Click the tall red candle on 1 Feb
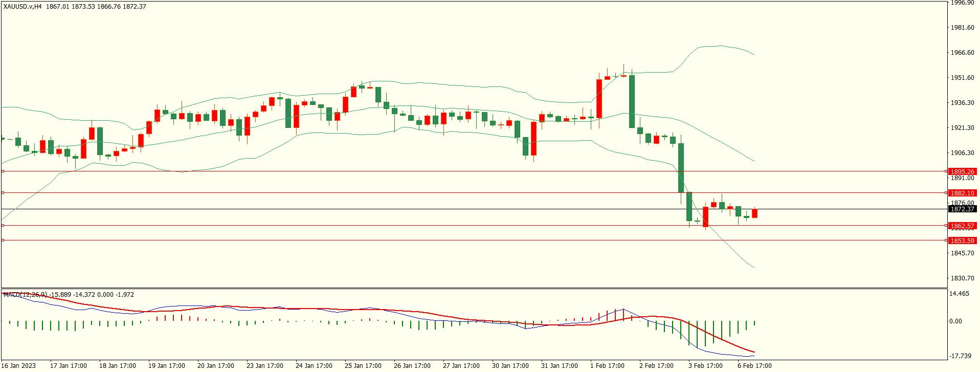Viewport: 980px width, 372px height. click(x=599, y=99)
